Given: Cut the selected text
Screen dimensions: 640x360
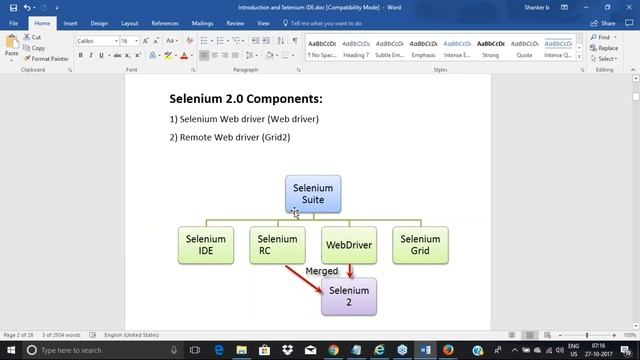Looking at the screenshot, I should click(x=32, y=37).
